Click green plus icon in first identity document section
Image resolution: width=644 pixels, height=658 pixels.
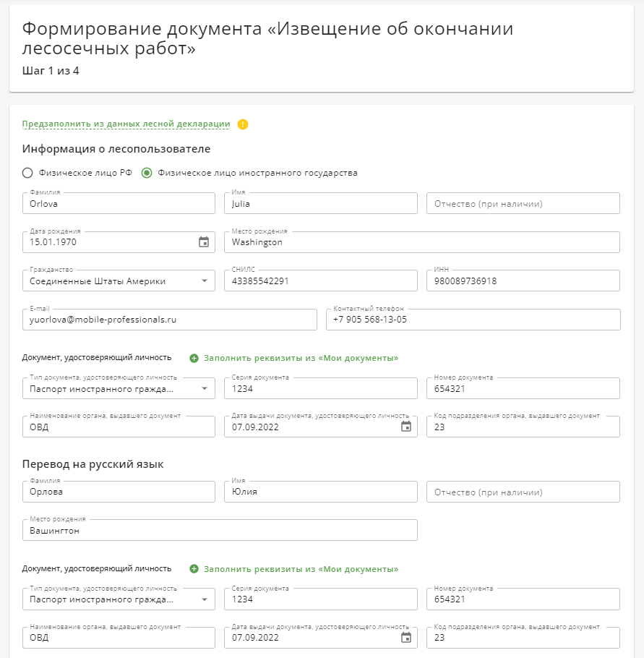(x=194, y=358)
